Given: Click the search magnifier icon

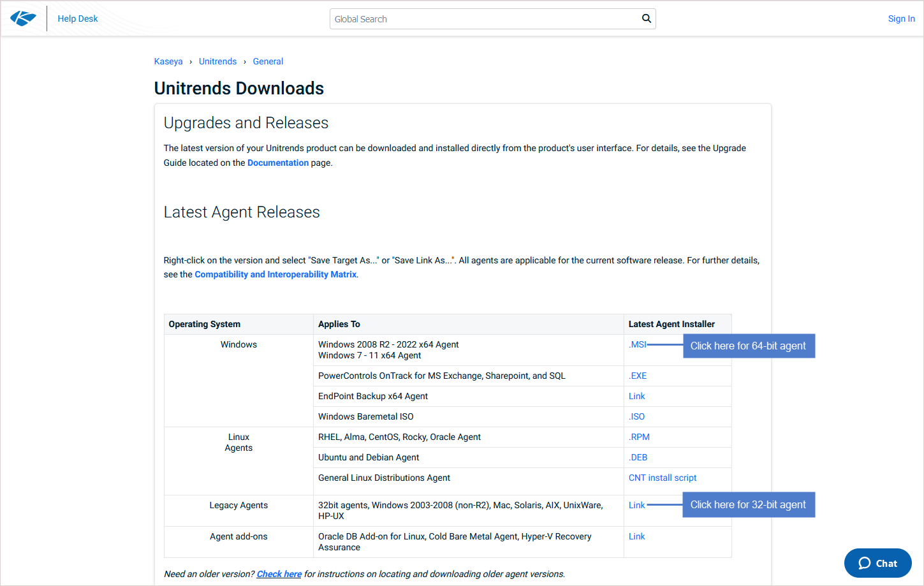Looking at the screenshot, I should (646, 18).
